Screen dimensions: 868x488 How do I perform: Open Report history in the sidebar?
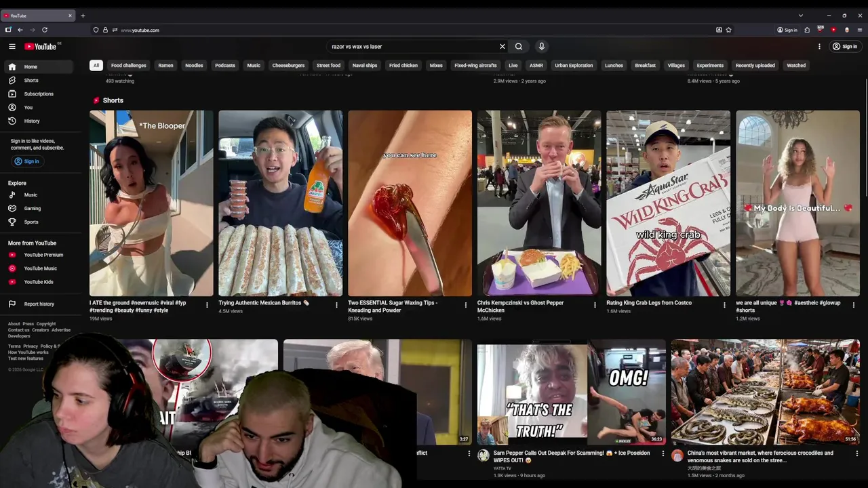coord(38,304)
